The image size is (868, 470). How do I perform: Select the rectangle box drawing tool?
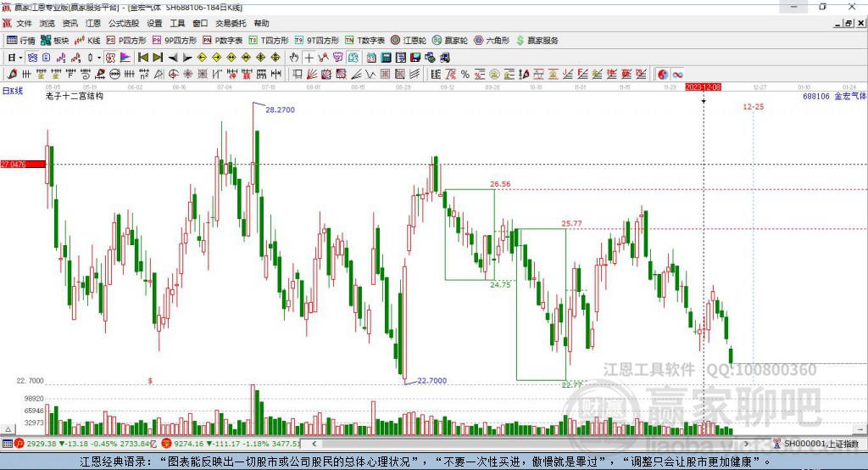click(297, 74)
